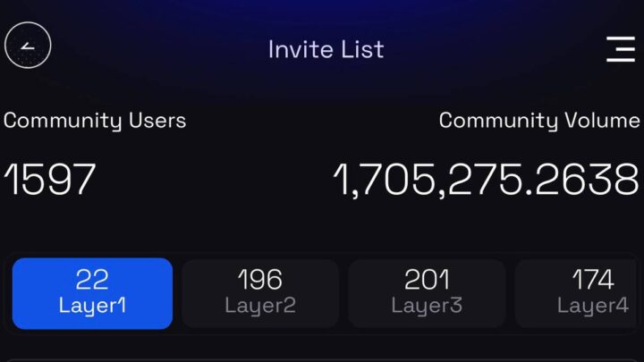Click the number 196 above Layer2
This screenshot has height=362, width=644.
[260, 280]
